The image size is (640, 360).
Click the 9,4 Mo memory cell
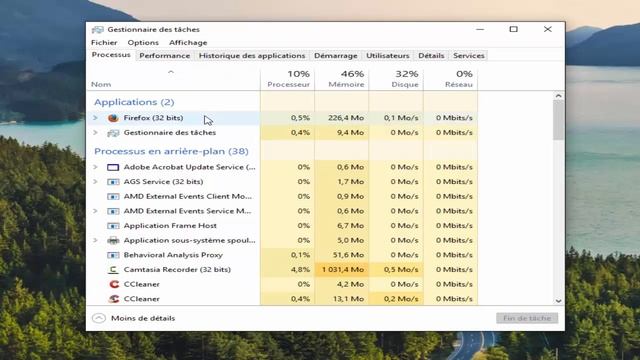(342, 133)
